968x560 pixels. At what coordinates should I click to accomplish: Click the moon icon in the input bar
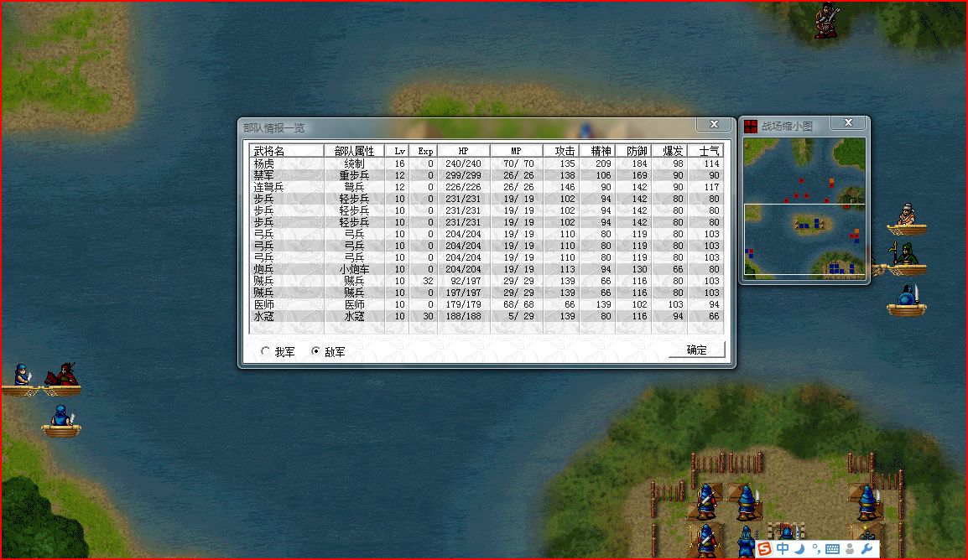tap(799, 548)
